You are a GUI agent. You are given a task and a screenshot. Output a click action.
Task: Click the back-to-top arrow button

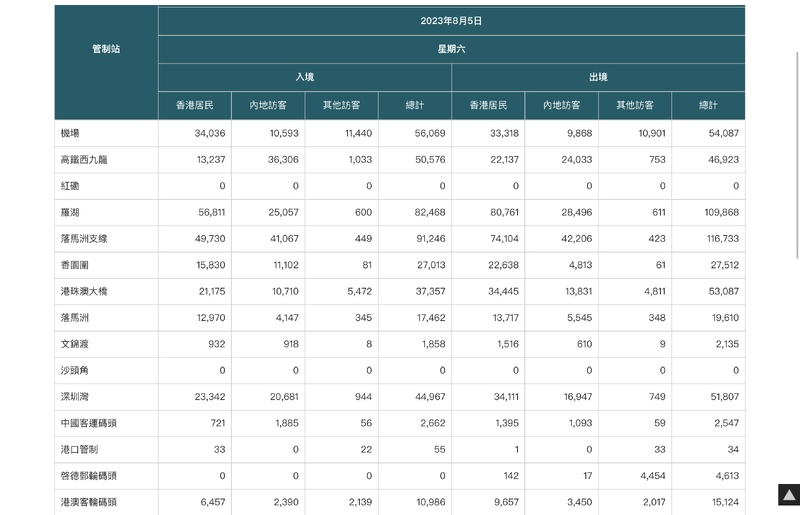click(x=789, y=495)
